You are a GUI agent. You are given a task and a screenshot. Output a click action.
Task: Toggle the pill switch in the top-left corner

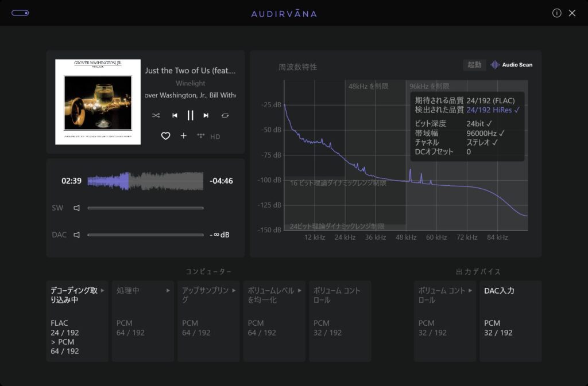pos(20,12)
